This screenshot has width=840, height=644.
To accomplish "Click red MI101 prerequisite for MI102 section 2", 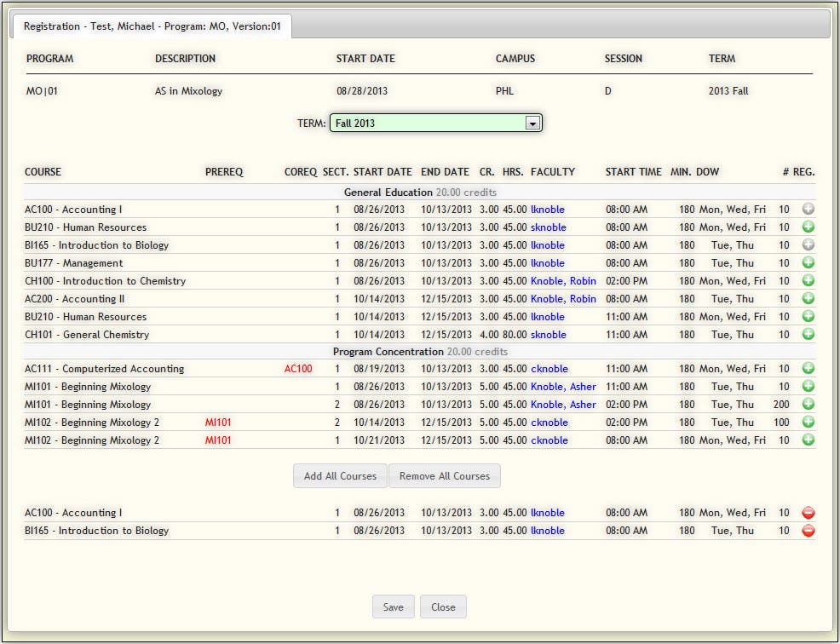I will point(218,423).
